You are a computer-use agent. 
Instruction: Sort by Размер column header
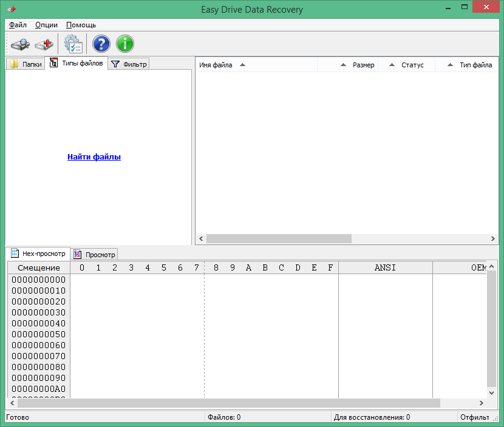tap(347, 65)
